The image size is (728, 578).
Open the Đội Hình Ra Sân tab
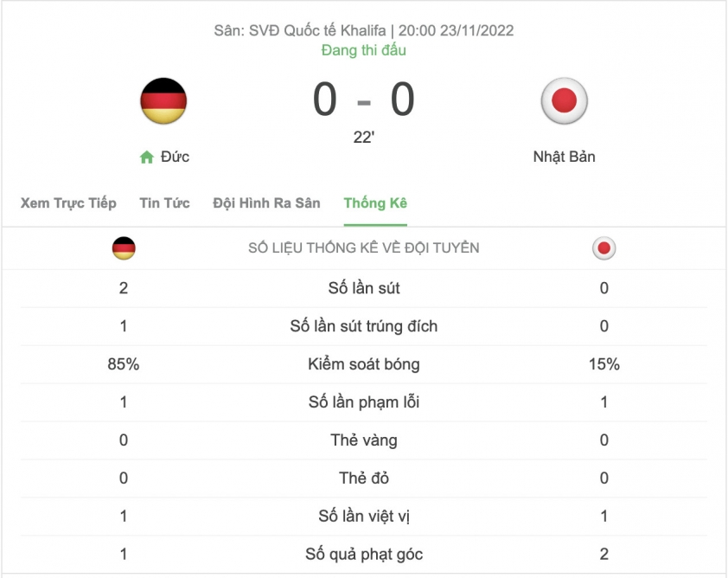(266, 203)
